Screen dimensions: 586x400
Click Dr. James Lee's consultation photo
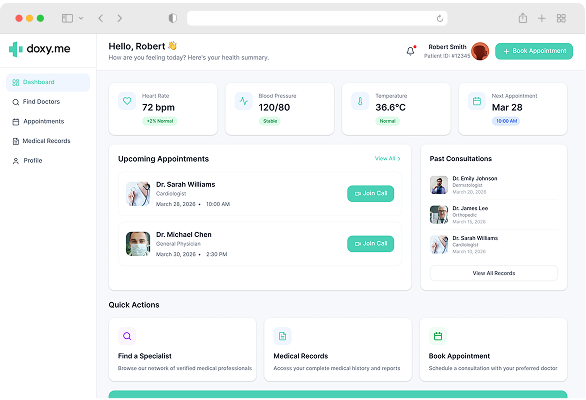(x=439, y=215)
